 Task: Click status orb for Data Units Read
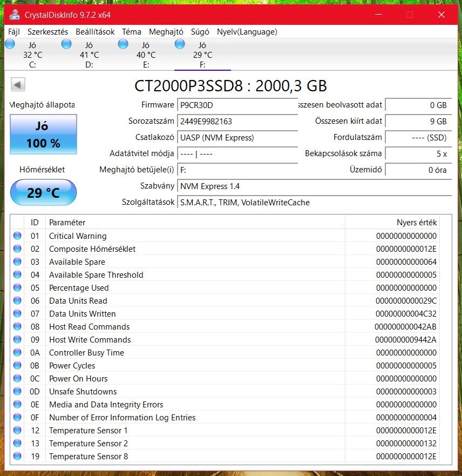(17, 300)
